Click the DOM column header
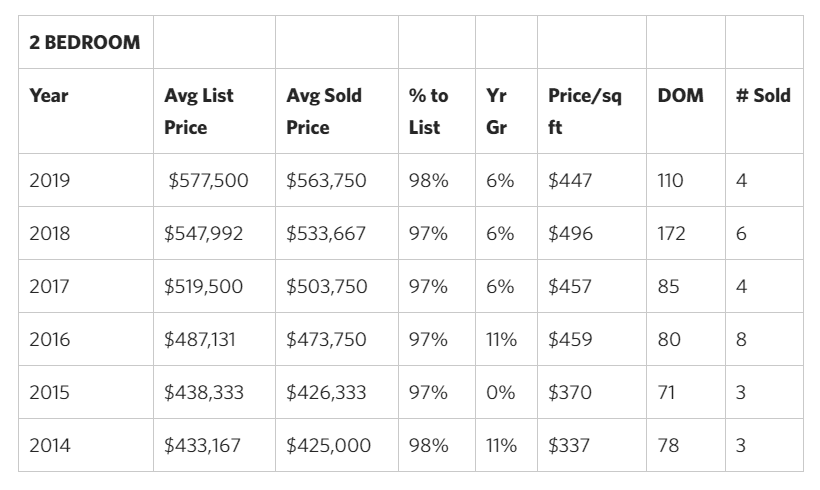820x490 pixels. point(680,96)
